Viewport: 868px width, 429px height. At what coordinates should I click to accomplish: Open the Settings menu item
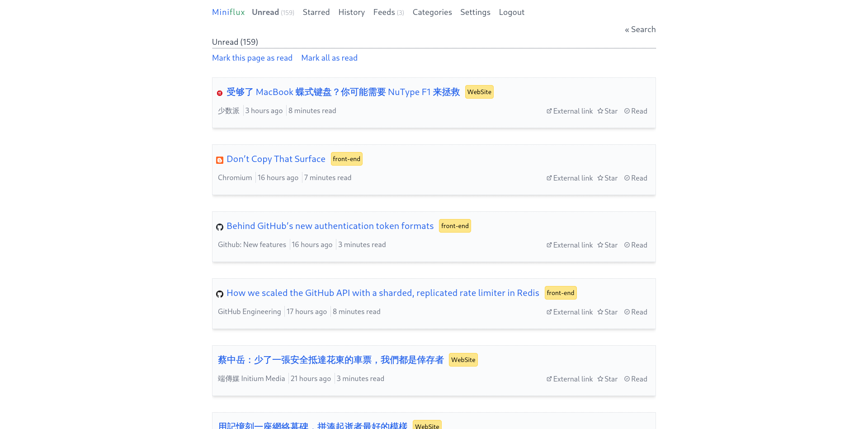475,12
